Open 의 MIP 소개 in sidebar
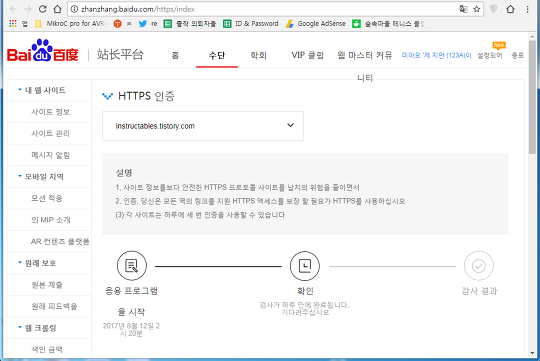 tap(50, 220)
